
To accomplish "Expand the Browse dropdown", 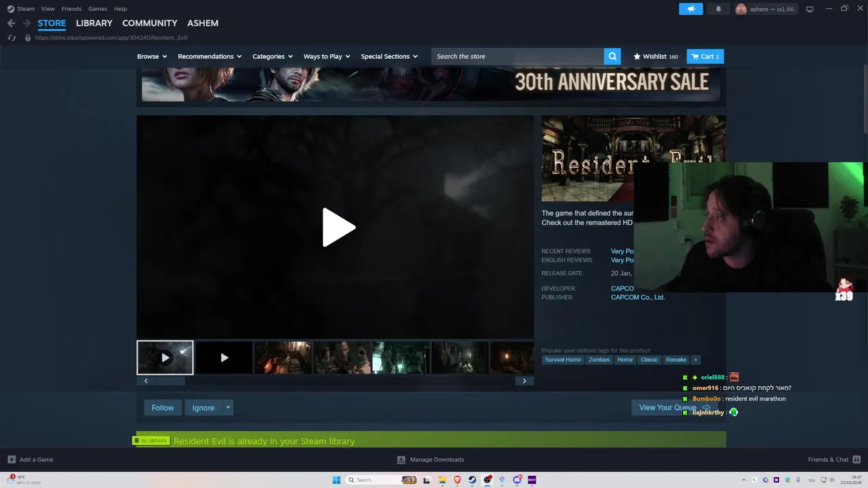I will (152, 56).
